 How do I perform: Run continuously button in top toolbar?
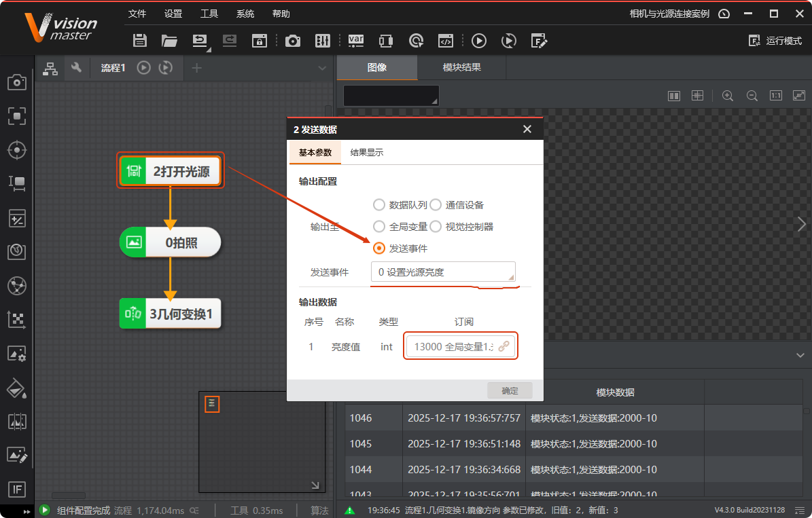pyautogui.click(x=509, y=40)
